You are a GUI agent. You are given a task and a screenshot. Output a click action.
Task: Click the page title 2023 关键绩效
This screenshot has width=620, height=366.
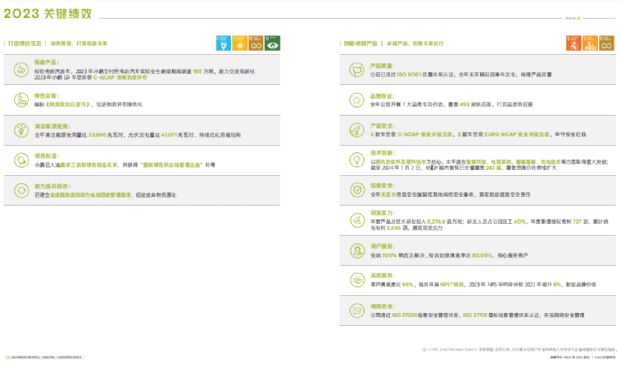click(x=48, y=13)
